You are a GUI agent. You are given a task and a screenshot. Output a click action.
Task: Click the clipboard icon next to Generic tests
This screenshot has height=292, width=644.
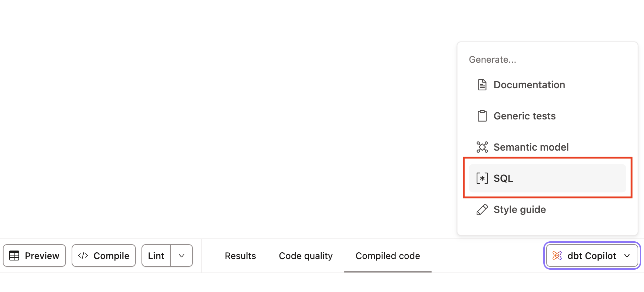point(482,116)
